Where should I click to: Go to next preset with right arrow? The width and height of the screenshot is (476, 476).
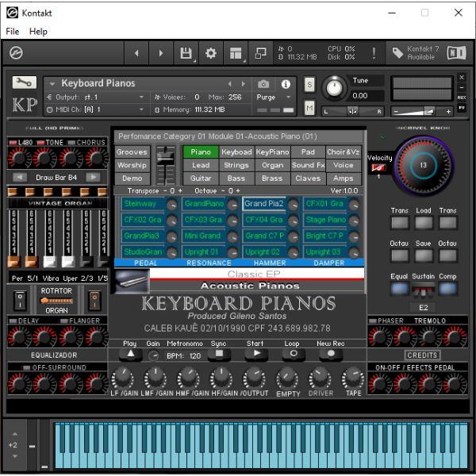point(161,53)
